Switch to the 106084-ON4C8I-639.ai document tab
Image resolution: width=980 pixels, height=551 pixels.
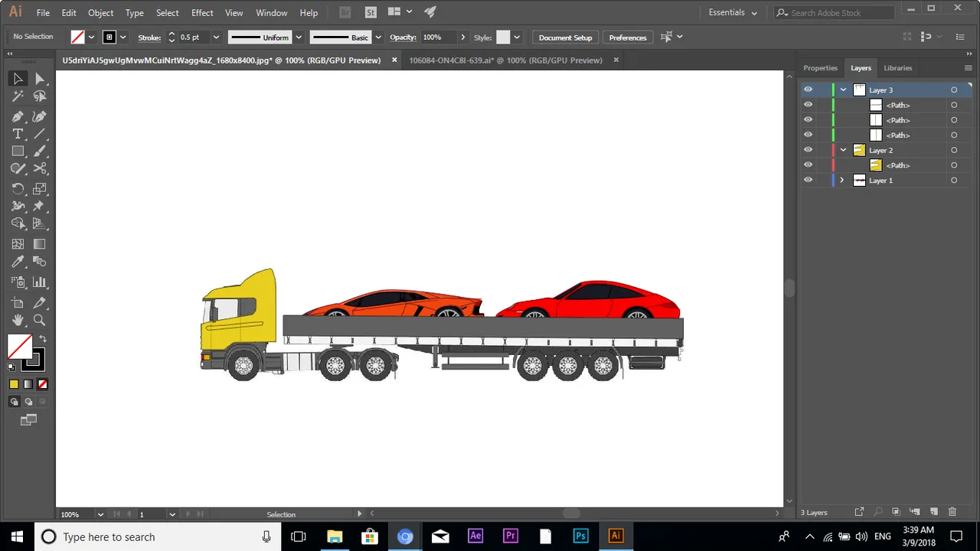(505, 60)
